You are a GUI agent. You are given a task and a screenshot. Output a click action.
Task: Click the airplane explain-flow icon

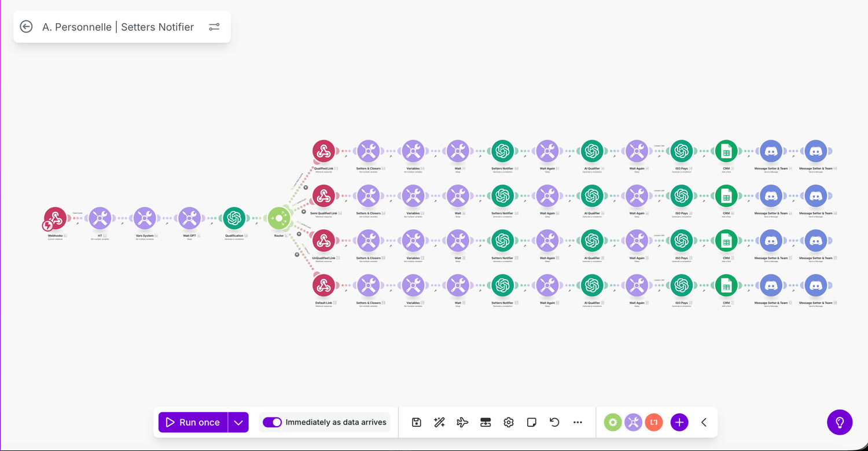tap(462, 423)
